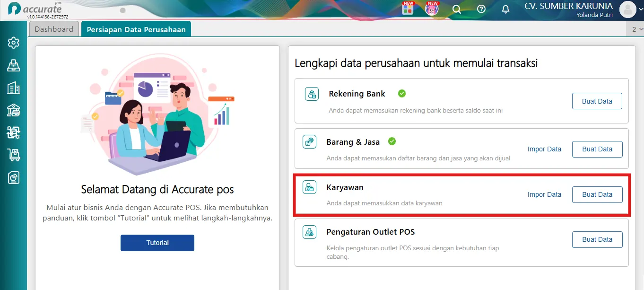Click the search magnifier icon
The width and height of the screenshot is (644, 290).
coord(457,9)
